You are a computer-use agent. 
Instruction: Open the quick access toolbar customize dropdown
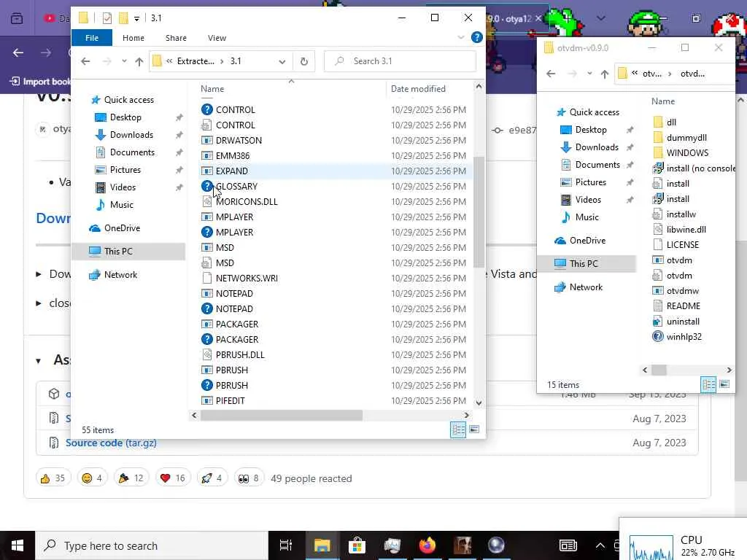click(136, 18)
